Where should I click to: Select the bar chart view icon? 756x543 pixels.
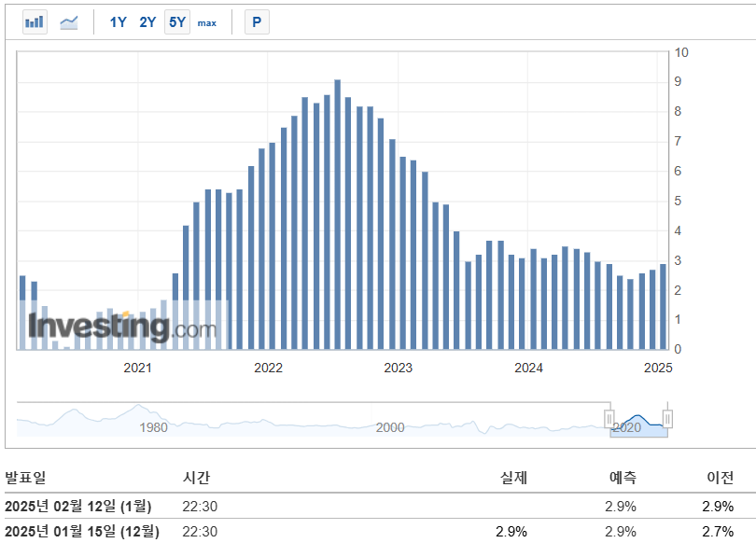click(34, 21)
